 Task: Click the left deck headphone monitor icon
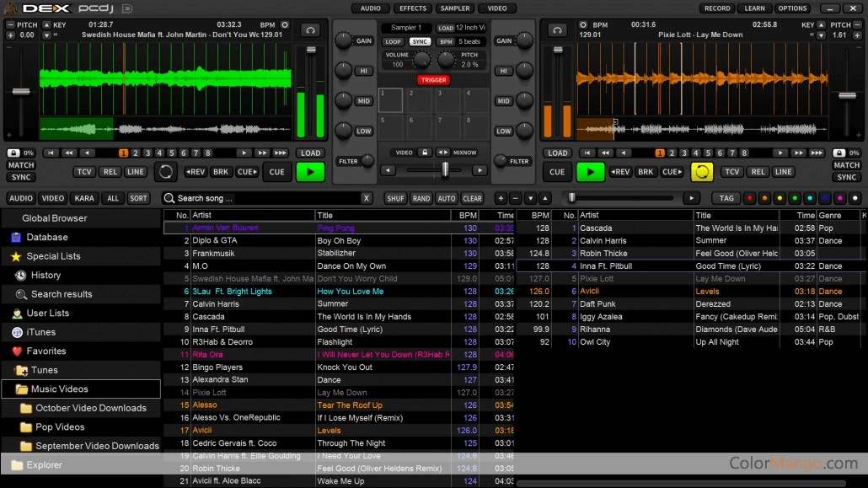(312, 29)
